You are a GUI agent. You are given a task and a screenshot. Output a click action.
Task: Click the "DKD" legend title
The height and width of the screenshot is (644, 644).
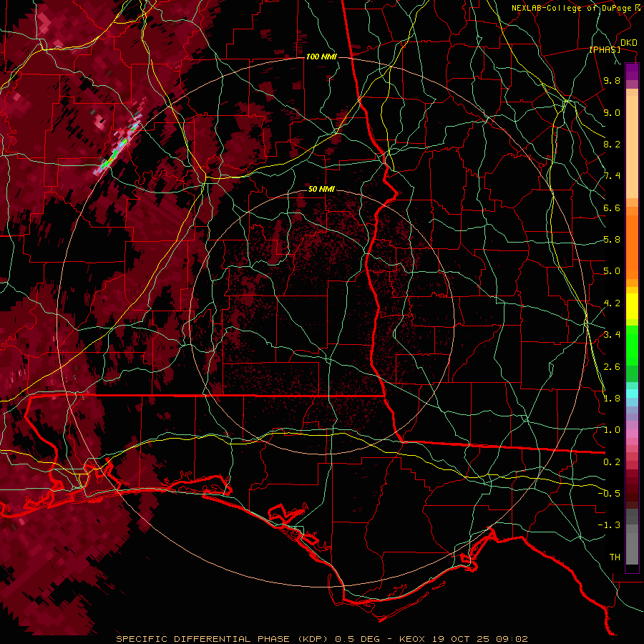pyautogui.click(x=629, y=43)
